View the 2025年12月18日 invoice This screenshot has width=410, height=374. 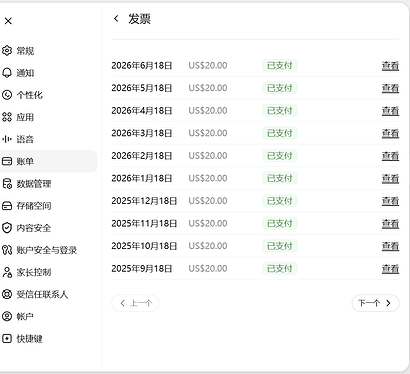click(390, 201)
